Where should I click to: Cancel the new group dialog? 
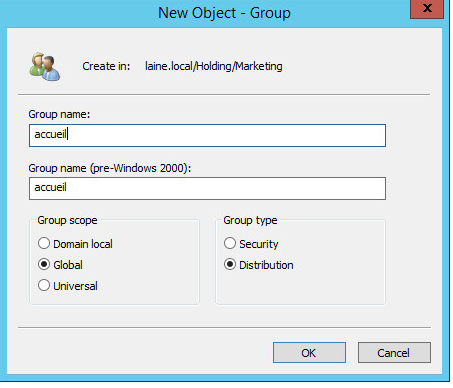coord(394,353)
